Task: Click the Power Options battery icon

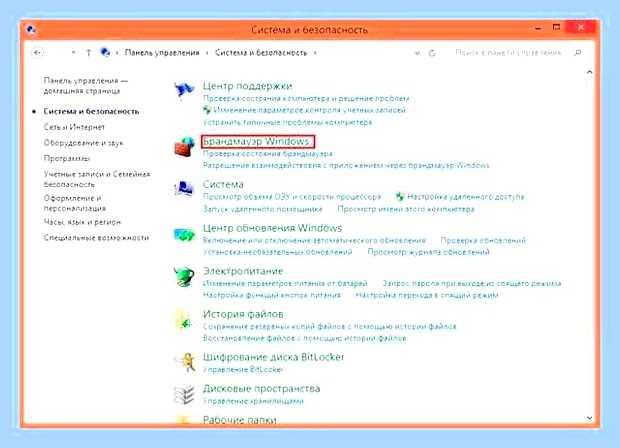Action: [184, 276]
